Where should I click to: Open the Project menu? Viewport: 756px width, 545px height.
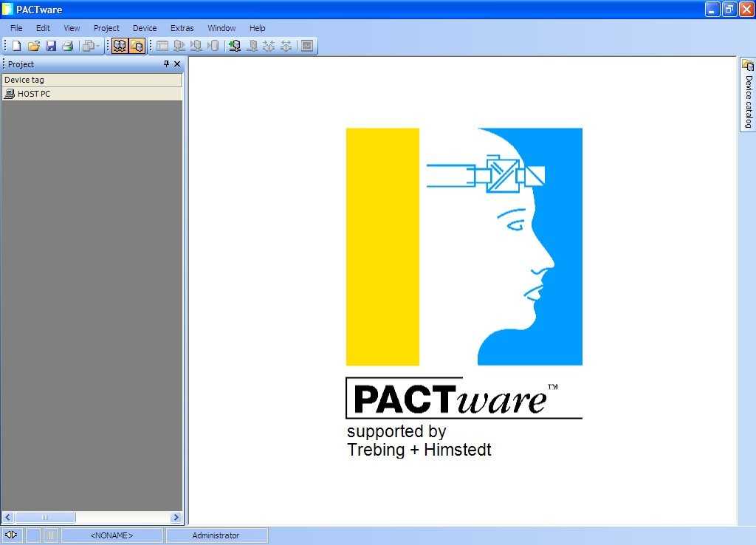pos(106,28)
